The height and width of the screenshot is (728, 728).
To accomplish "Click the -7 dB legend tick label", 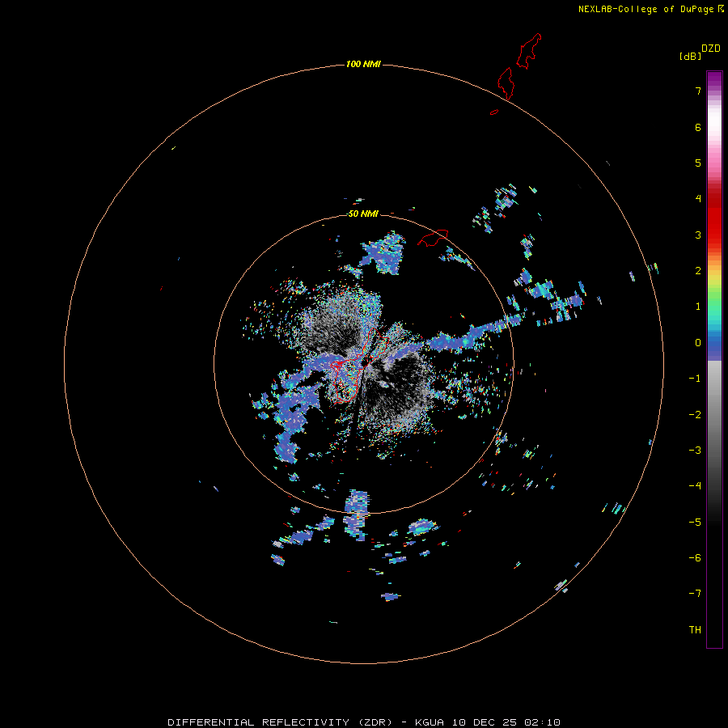I will click(695, 594).
